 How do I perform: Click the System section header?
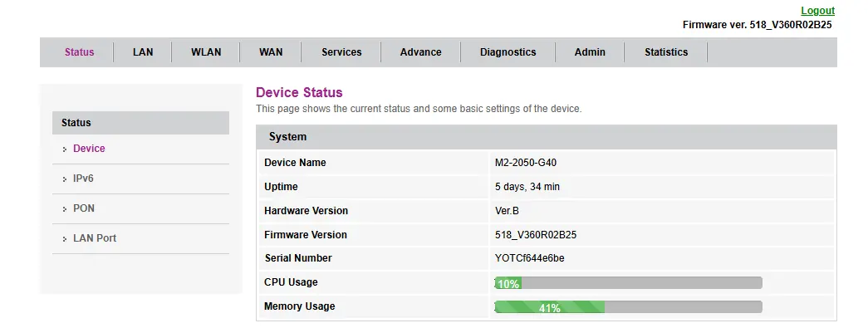[x=547, y=137]
